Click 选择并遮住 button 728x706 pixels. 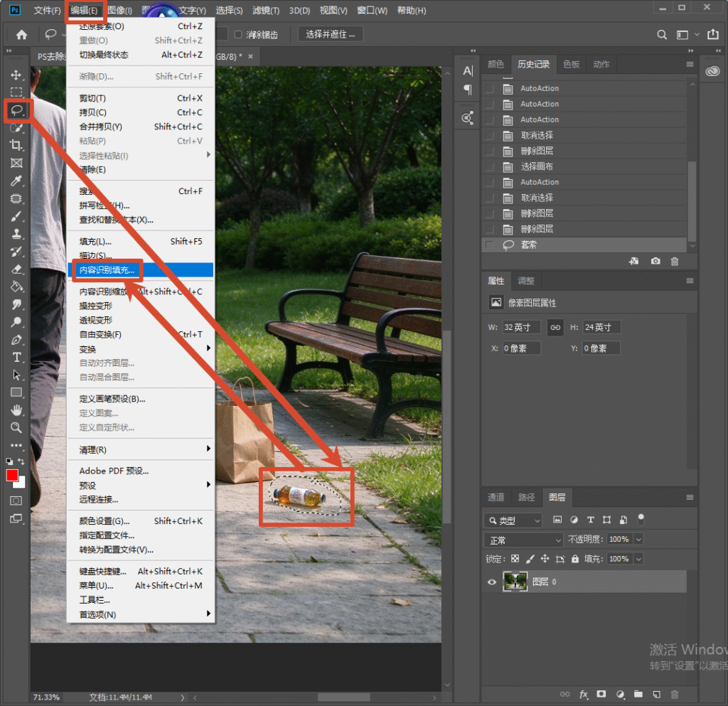[330, 34]
